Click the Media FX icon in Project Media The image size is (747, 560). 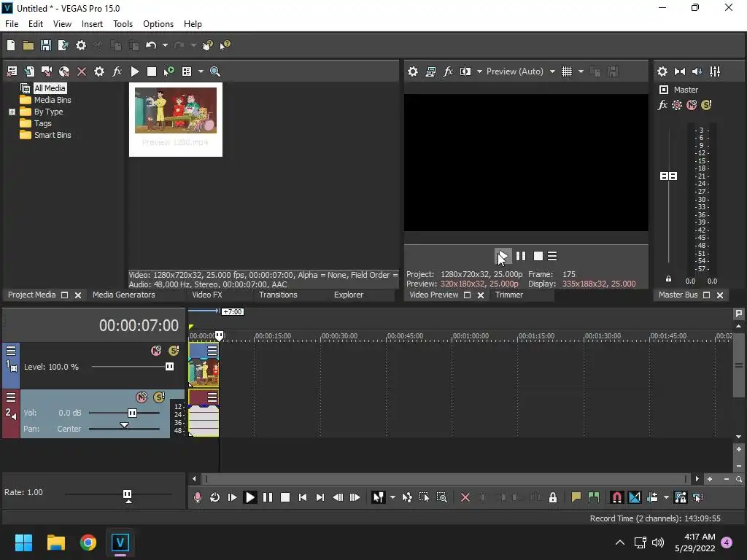click(x=117, y=71)
